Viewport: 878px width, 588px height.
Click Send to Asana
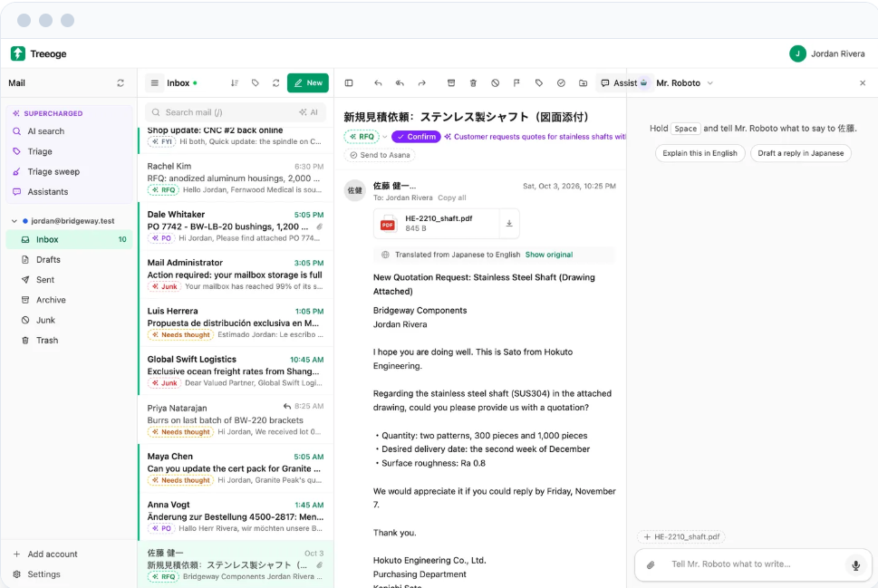380,155
